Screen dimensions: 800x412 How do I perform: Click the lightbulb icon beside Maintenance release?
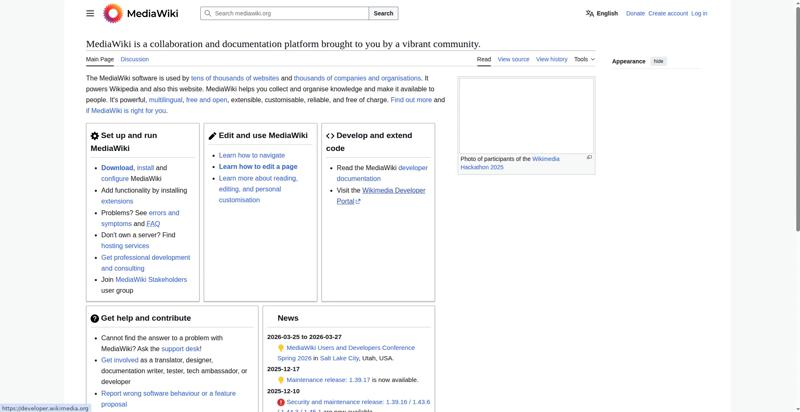pos(281,380)
